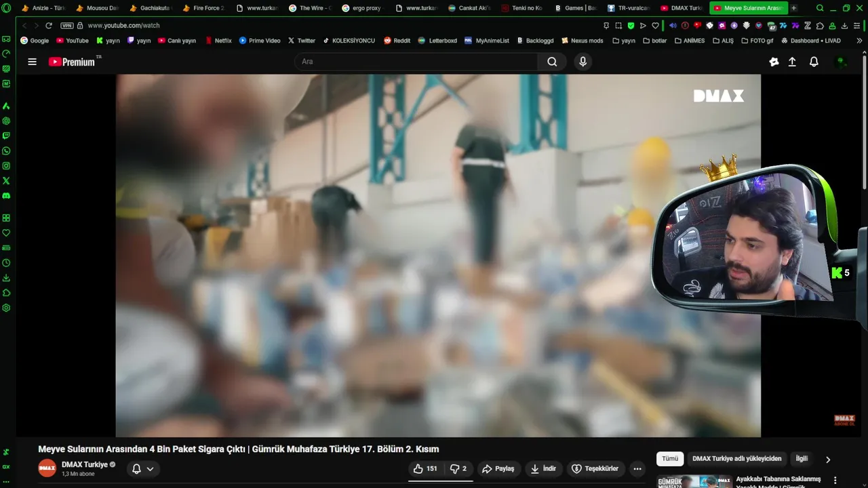Go back in browser history

[25, 26]
